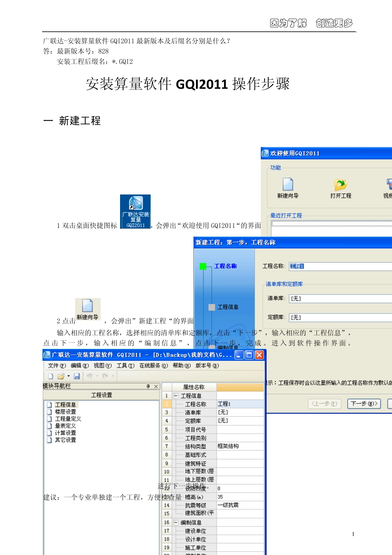Viewport: 392px width, 555px height.
Task: Click the app icon in GQI2011 title bar
Action: coord(47,355)
